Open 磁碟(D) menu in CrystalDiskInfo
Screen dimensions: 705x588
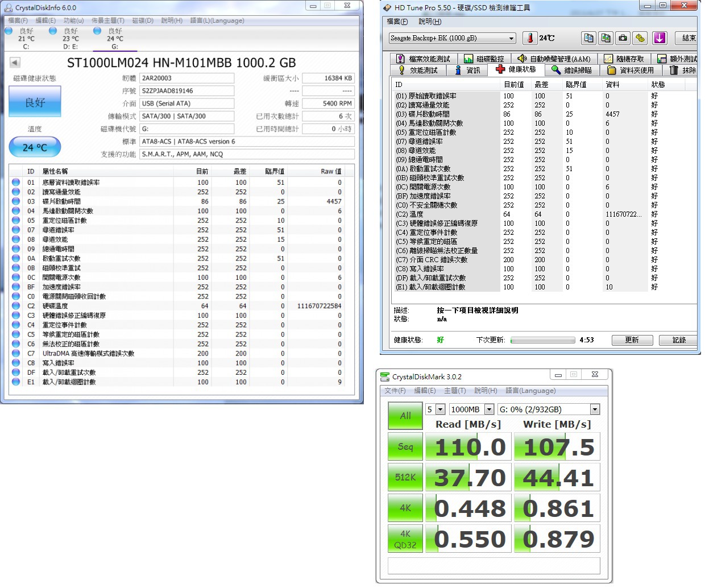point(143,20)
